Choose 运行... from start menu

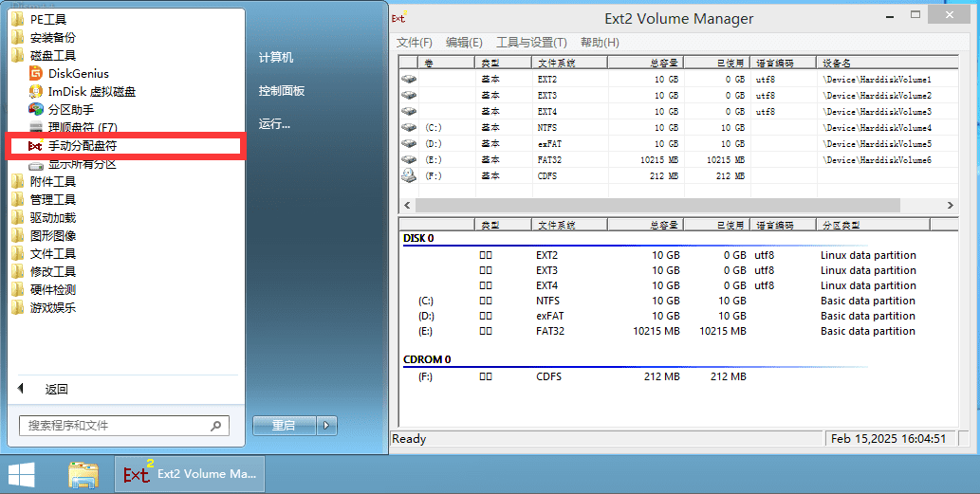274,123
